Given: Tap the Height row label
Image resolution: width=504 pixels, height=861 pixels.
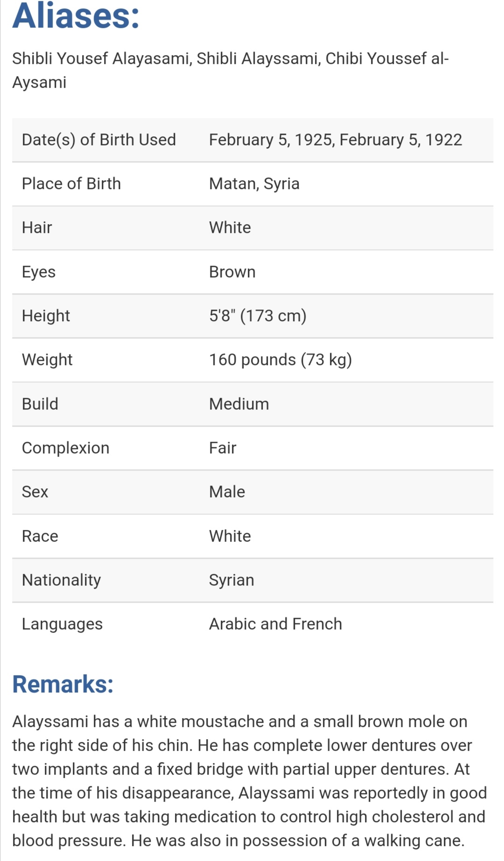Looking at the screenshot, I should 46,316.
